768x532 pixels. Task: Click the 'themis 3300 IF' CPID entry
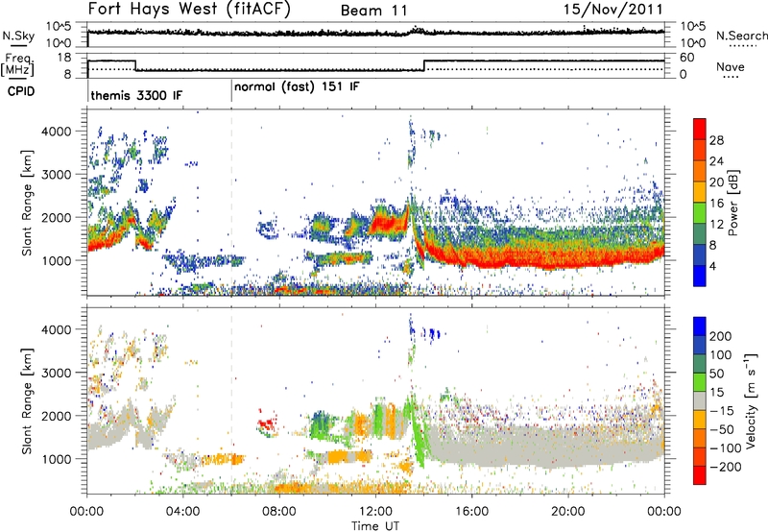tap(136, 95)
